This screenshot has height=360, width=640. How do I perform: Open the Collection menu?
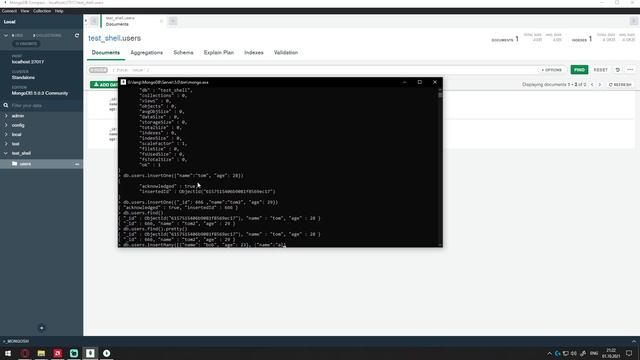42,11
